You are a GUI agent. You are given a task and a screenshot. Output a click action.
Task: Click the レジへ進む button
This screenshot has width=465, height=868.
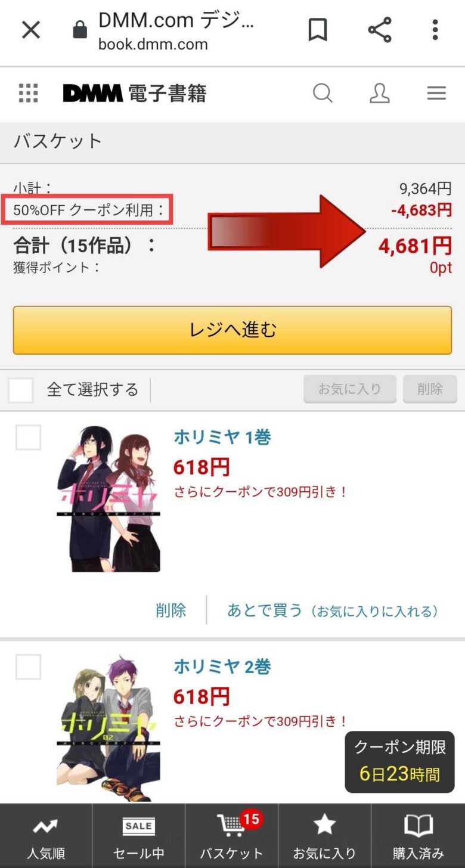(232, 330)
